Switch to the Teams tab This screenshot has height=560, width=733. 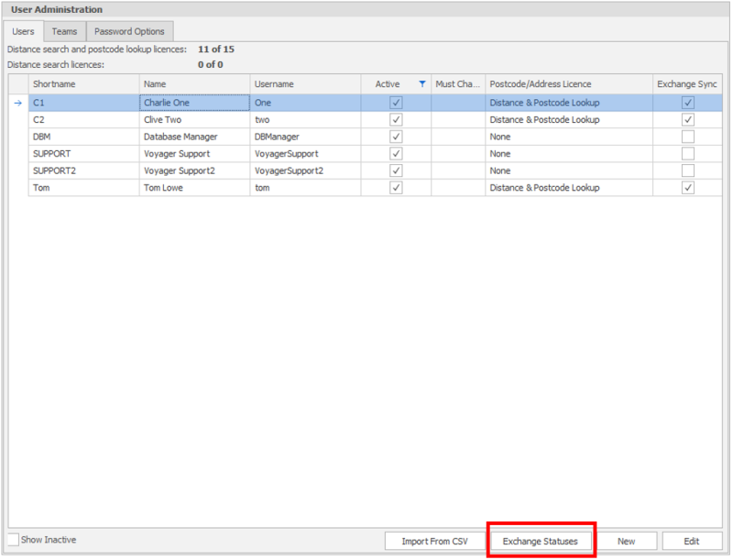(64, 31)
